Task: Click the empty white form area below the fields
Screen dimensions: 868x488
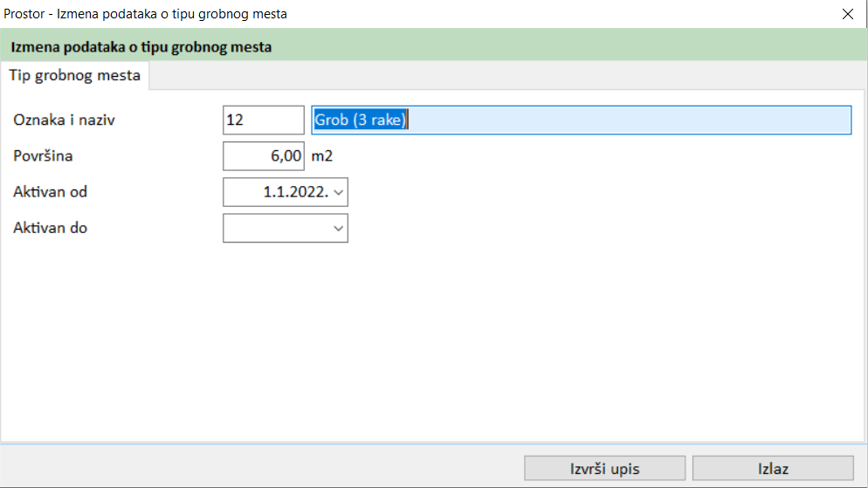Action: (437, 349)
